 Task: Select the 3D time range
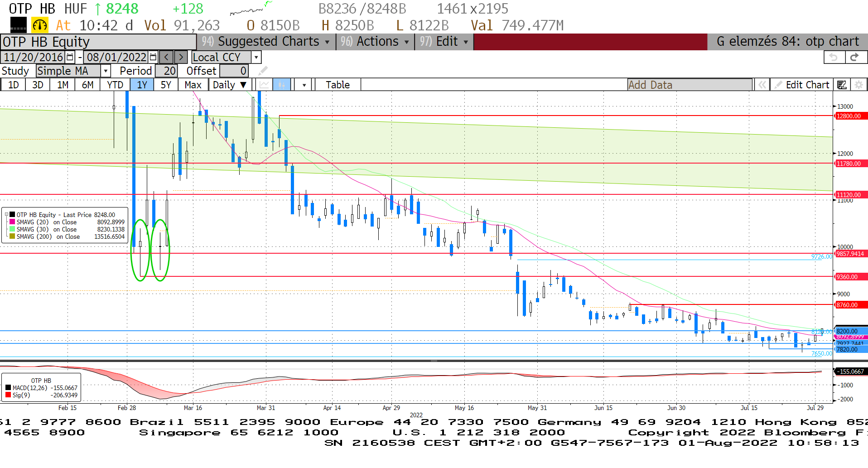coord(38,85)
